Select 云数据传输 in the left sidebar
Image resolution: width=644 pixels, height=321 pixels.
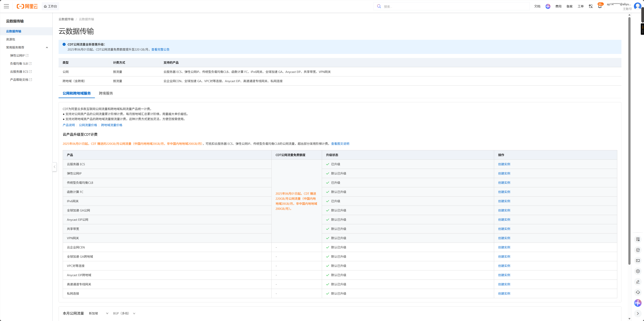click(x=26, y=31)
